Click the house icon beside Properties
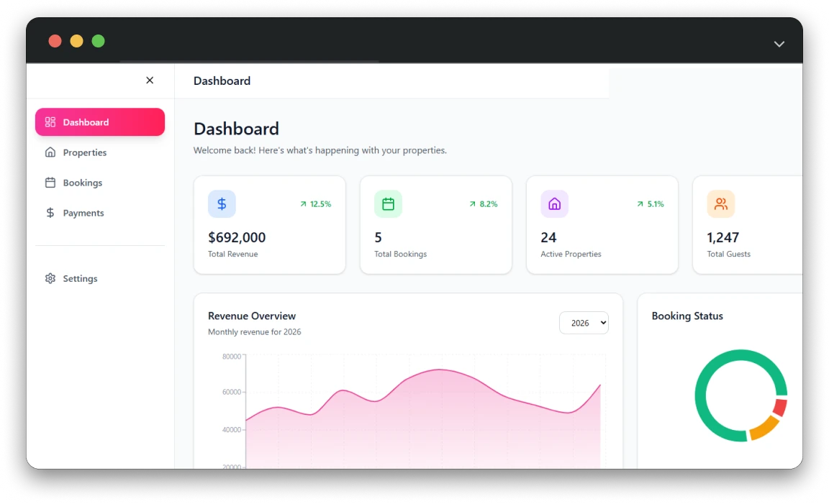 coord(50,152)
